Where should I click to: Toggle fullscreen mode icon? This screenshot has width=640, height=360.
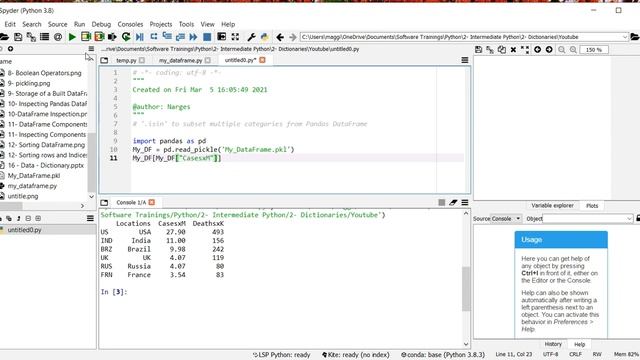click(235, 37)
